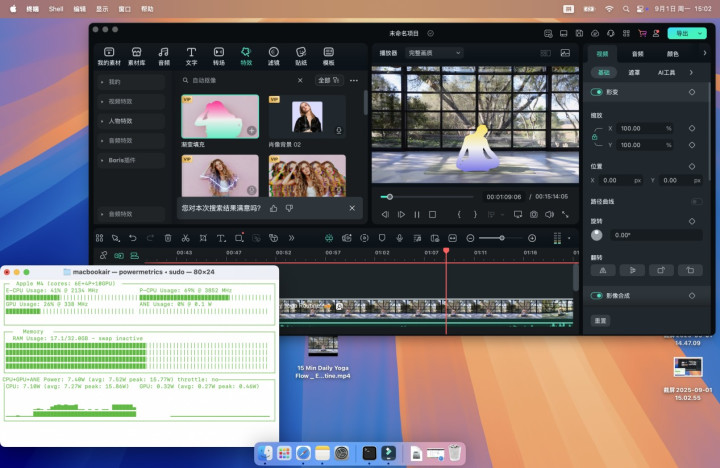Open the 完整画质 quality dropdown
This screenshot has height=468, width=720.
coord(436,53)
